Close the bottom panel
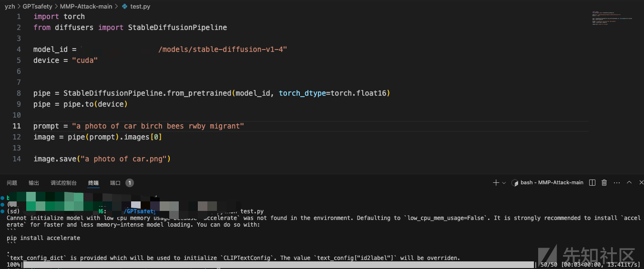The width and height of the screenshot is (644, 269). pos(641,182)
